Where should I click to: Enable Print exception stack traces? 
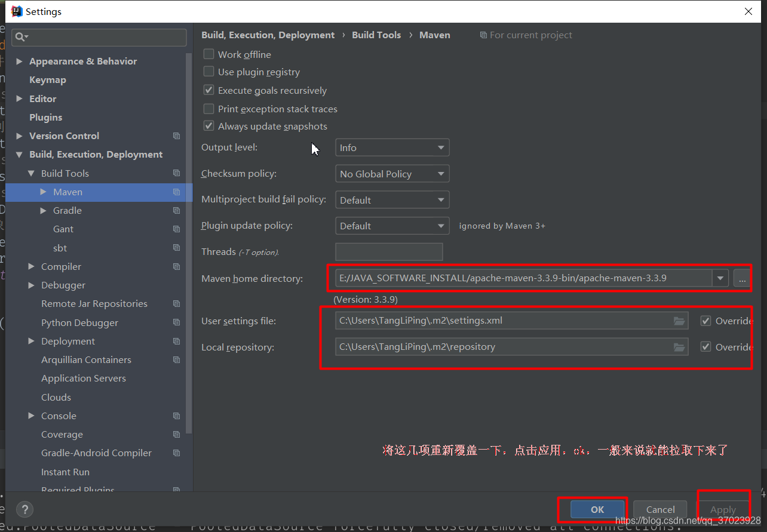coord(208,109)
